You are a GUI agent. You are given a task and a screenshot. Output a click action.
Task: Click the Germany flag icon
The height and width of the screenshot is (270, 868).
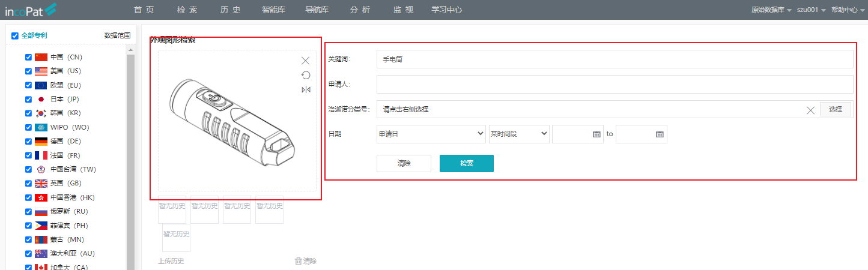(x=41, y=142)
